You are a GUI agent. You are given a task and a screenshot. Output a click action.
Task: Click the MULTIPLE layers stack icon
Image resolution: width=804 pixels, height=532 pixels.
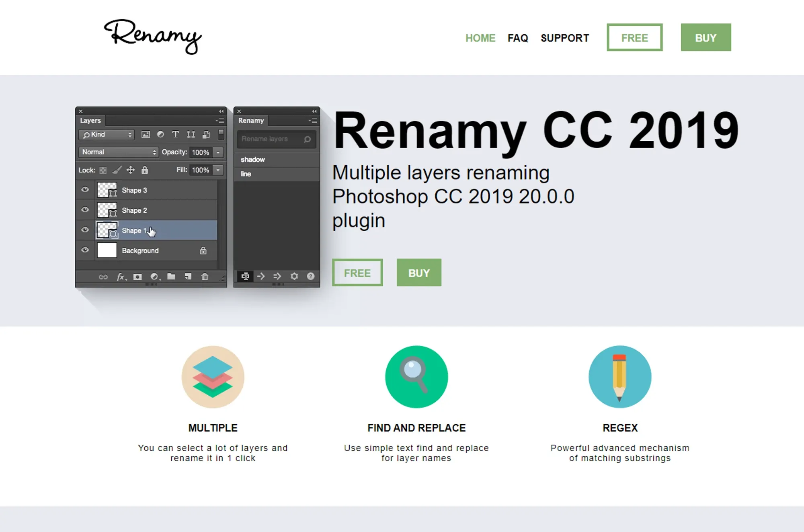[213, 377]
